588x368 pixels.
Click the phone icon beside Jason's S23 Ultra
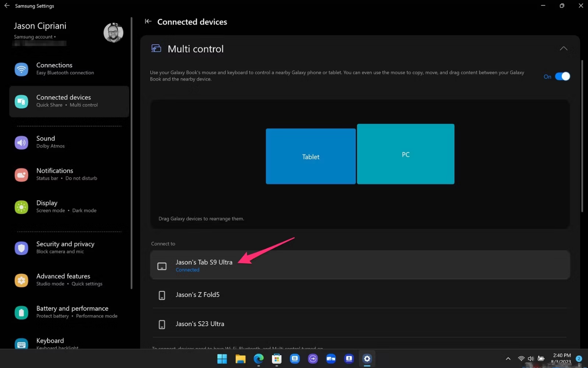click(162, 324)
